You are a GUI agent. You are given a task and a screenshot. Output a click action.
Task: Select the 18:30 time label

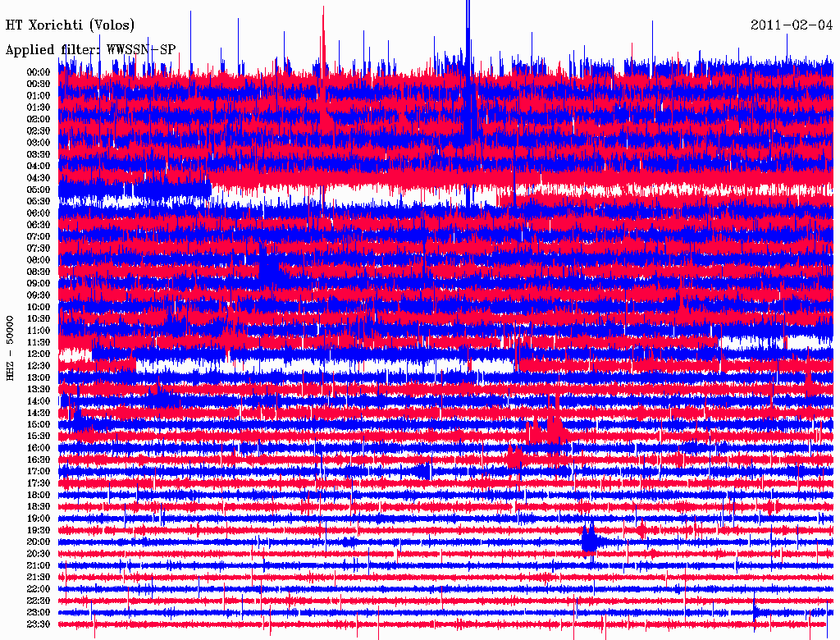(x=39, y=506)
